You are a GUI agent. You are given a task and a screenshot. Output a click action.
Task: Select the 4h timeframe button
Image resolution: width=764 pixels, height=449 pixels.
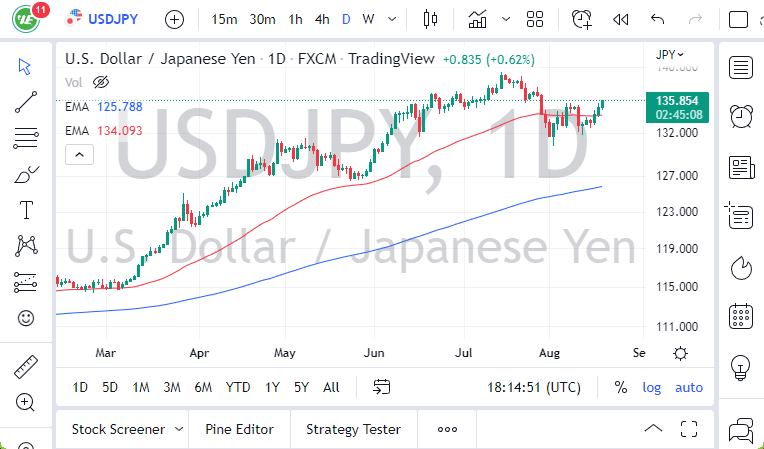click(322, 19)
